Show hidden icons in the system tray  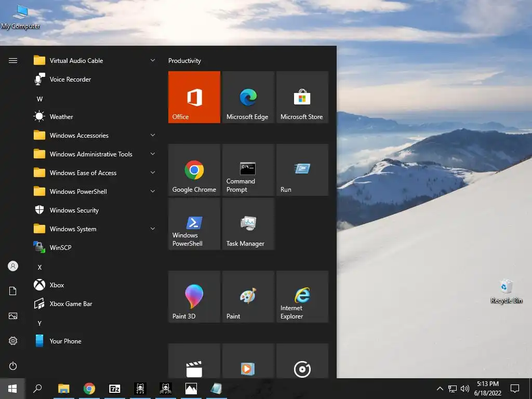click(x=440, y=389)
